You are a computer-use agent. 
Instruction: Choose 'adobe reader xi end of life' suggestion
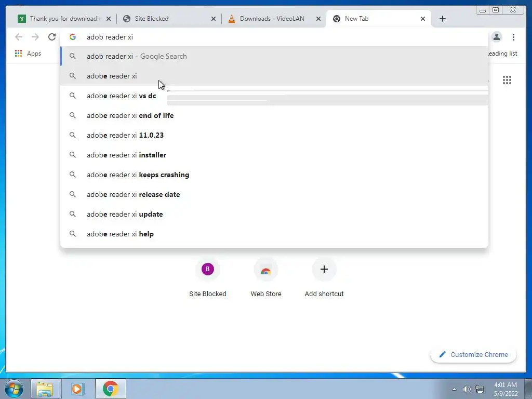pyautogui.click(x=274, y=115)
